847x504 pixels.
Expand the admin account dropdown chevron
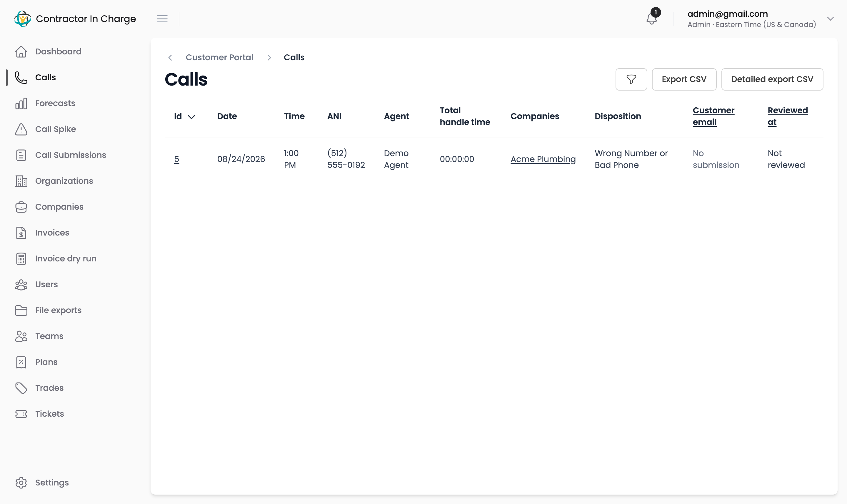point(830,19)
